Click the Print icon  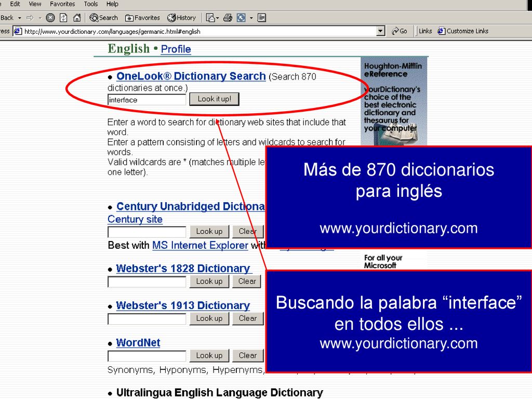pos(228,18)
